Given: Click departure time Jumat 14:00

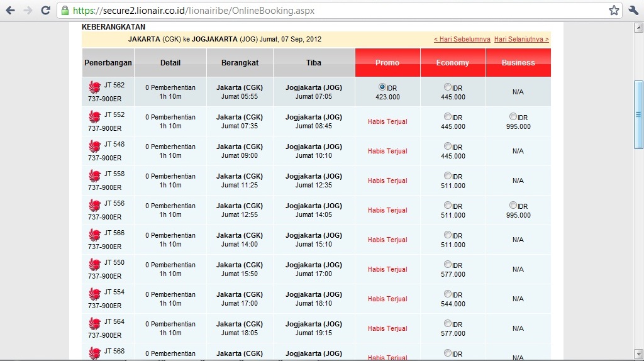Looking at the screenshot, I should tap(240, 245).
